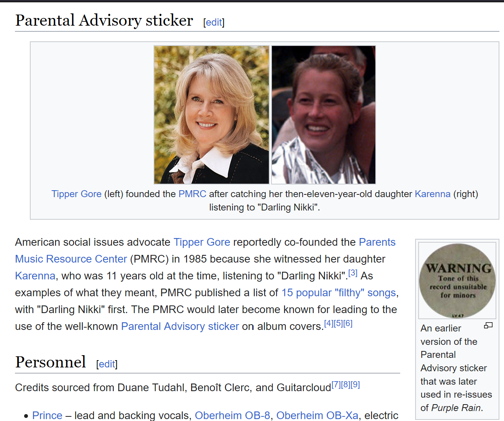Screen dimensions: 504x421
Task: Click the enlarge icon beside sticker caption
Action: tap(488, 326)
